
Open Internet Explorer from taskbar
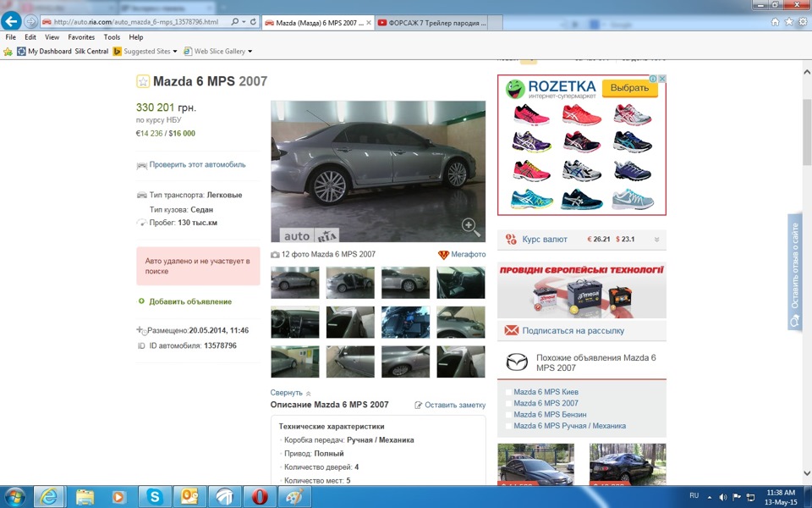49,497
